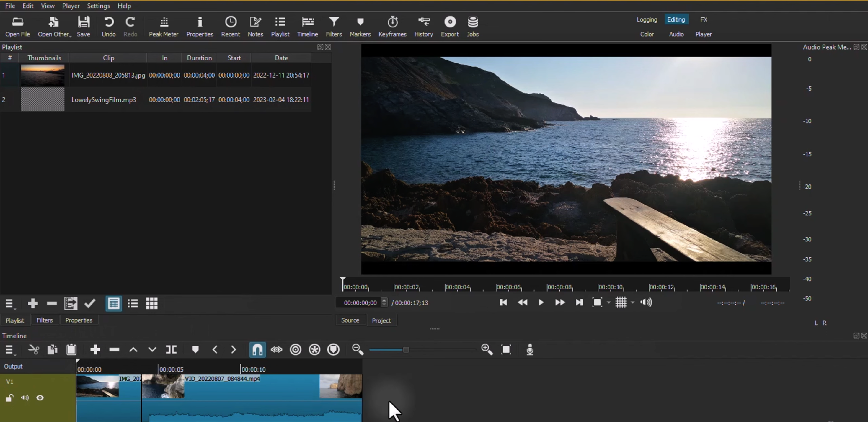Switch to the Source tab

pyautogui.click(x=350, y=320)
